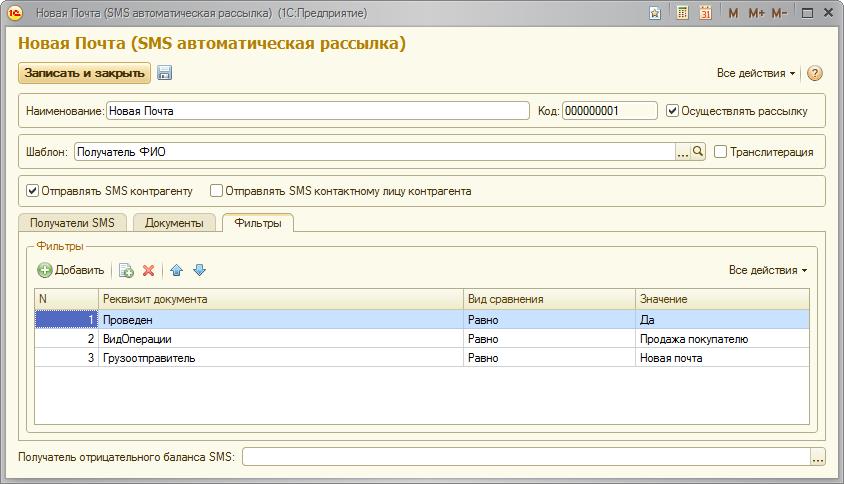Click Реквизит документа column header
The width and height of the screenshot is (844, 484).
pyautogui.click(x=280, y=299)
